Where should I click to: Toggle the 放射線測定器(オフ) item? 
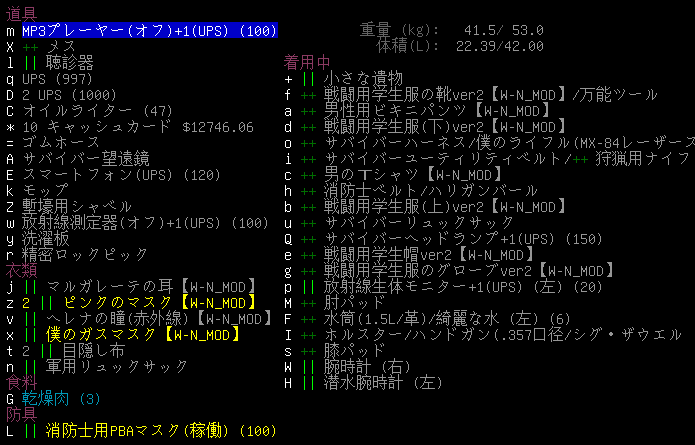click(x=145, y=222)
